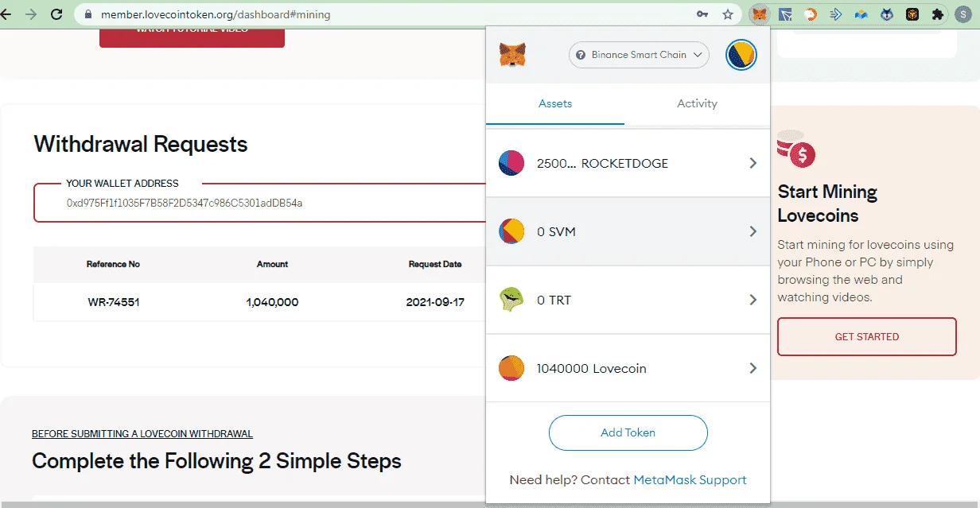Click the Lovecoin token icon
The height and width of the screenshot is (508, 980).
pos(511,368)
